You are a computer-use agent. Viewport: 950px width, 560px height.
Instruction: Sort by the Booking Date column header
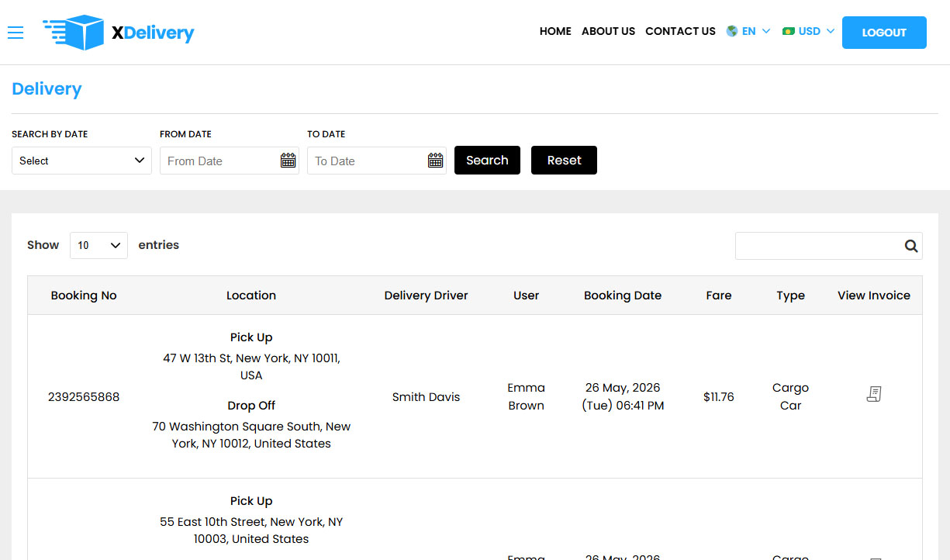coord(623,296)
